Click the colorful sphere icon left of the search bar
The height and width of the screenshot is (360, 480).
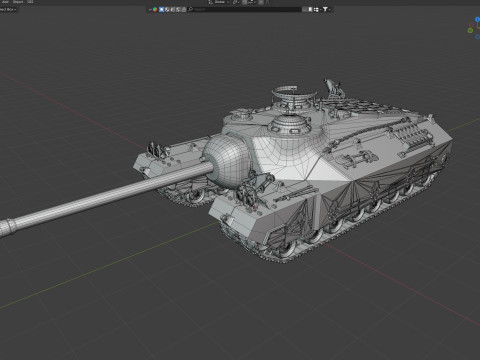[155, 9]
